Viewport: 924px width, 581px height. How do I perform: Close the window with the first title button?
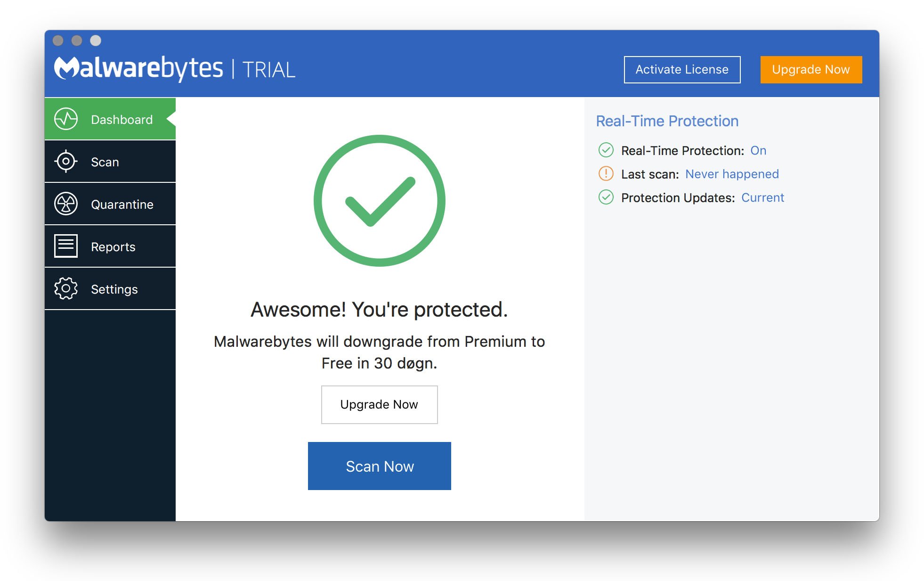58,41
